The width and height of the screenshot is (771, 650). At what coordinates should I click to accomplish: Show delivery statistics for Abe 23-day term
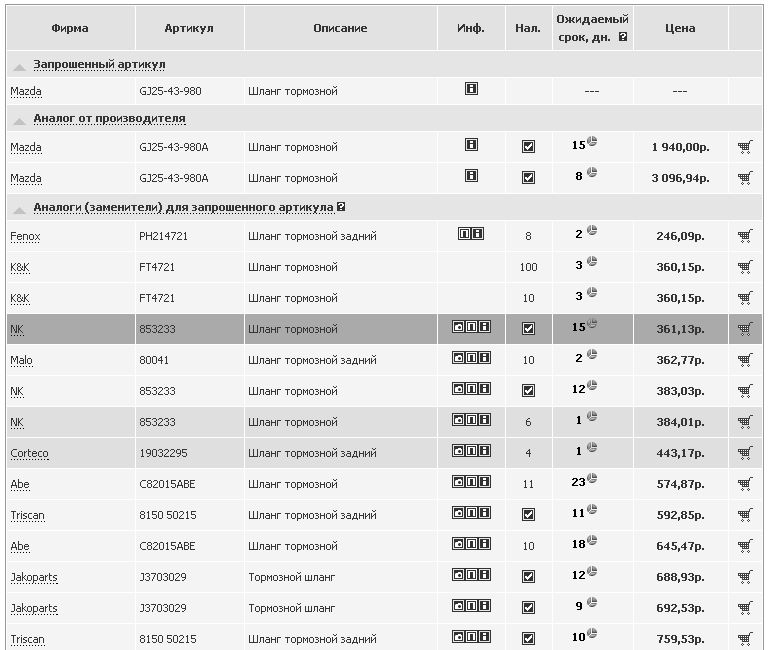tap(592, 478)
